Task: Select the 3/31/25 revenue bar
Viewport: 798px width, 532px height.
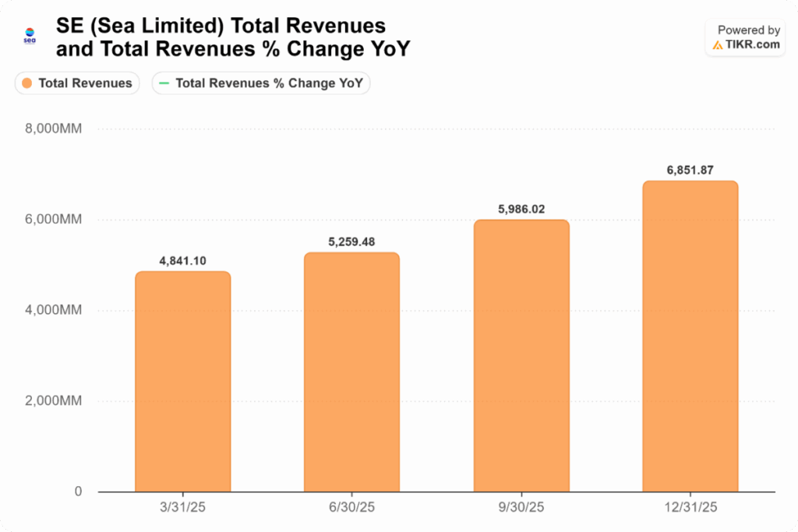Action: tap(183, 382)
